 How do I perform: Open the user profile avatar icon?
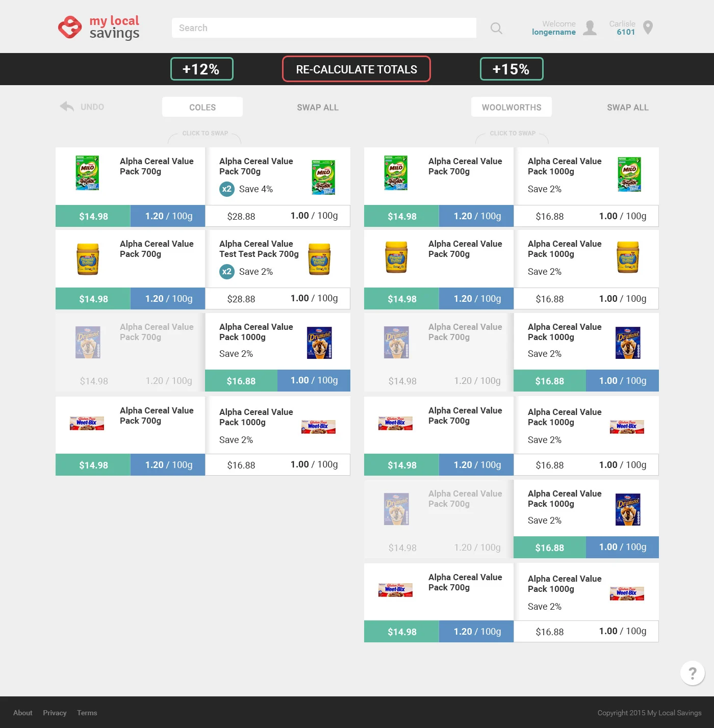coord(590,28)
